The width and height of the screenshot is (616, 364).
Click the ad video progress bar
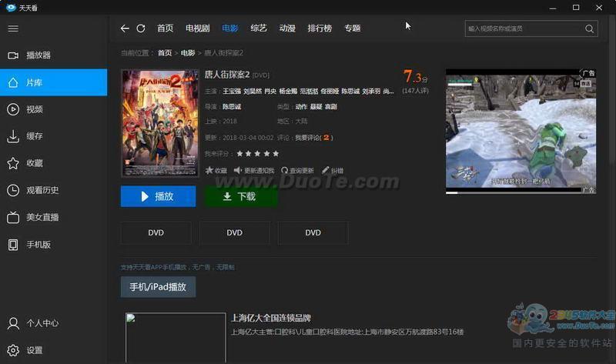(514, 192)
